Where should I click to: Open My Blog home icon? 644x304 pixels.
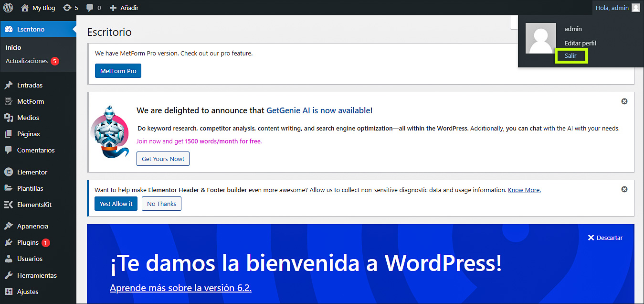[x=25, y=8]
